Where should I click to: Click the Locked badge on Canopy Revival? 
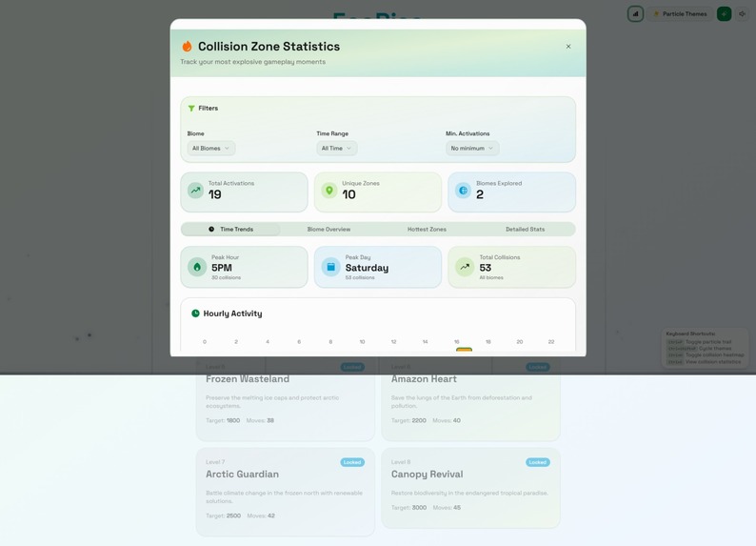coord(538,462)
